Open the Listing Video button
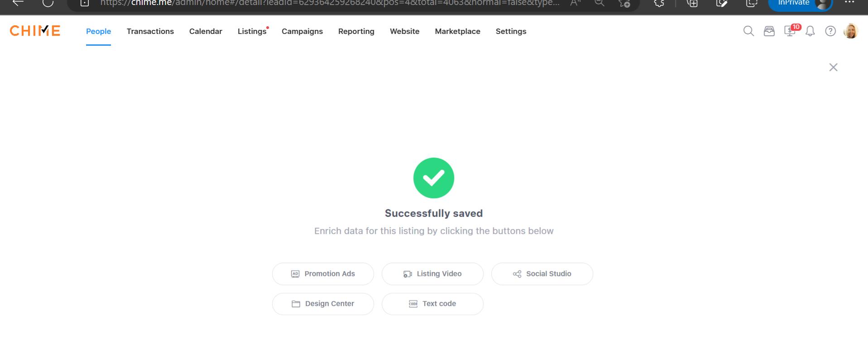Image resolution: width=868 pixels, height=356 pixels. pos(432,274)
